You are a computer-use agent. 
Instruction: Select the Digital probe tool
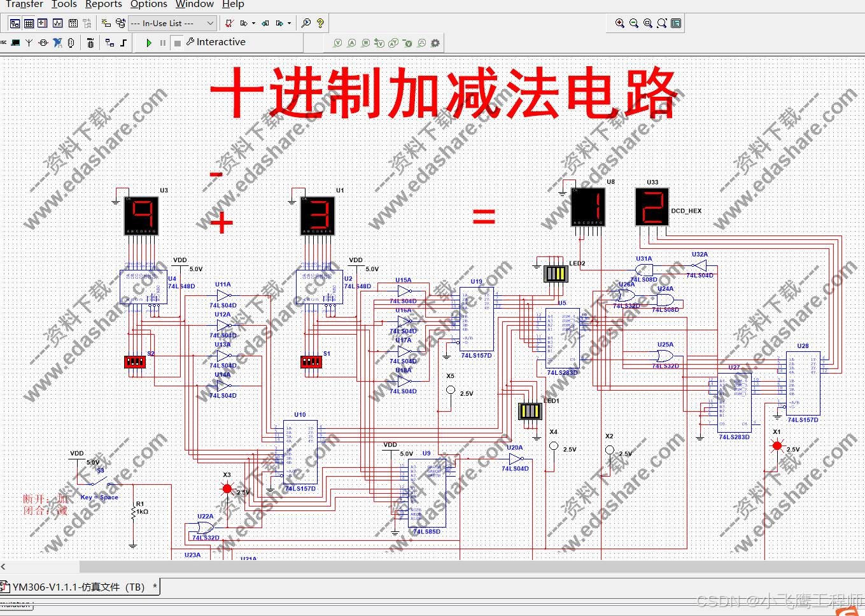pyautogui.click(x=421, y=43)
